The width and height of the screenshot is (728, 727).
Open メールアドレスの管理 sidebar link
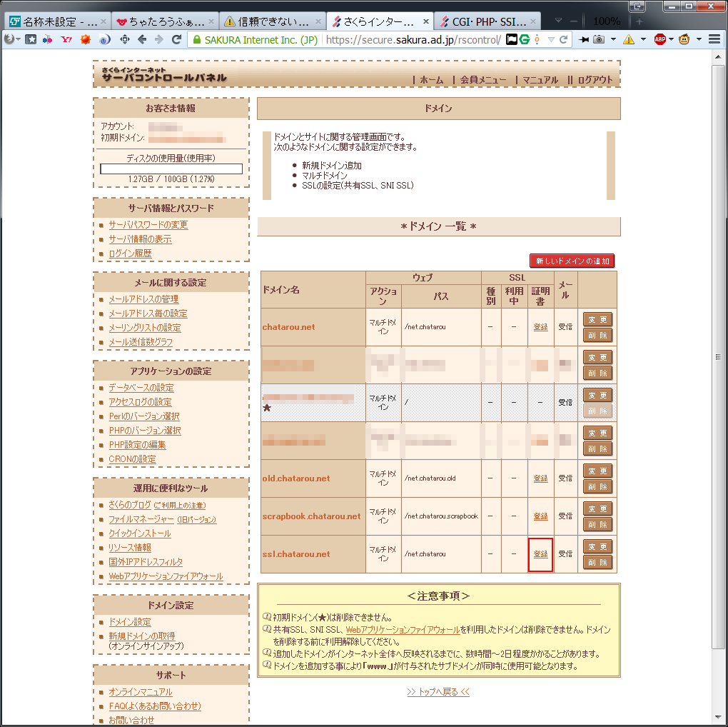(x=143, y=300)
